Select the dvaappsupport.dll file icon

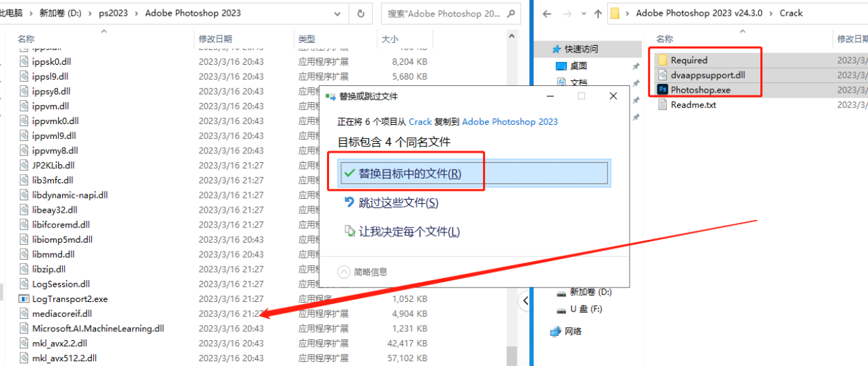pyautogui.click(x=662, y=75)
